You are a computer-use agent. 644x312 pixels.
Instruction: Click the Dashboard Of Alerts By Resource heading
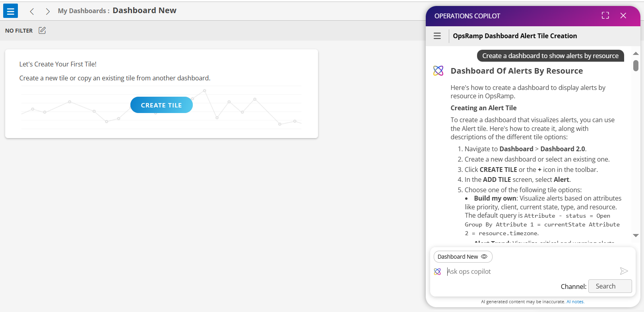(517, 71)
